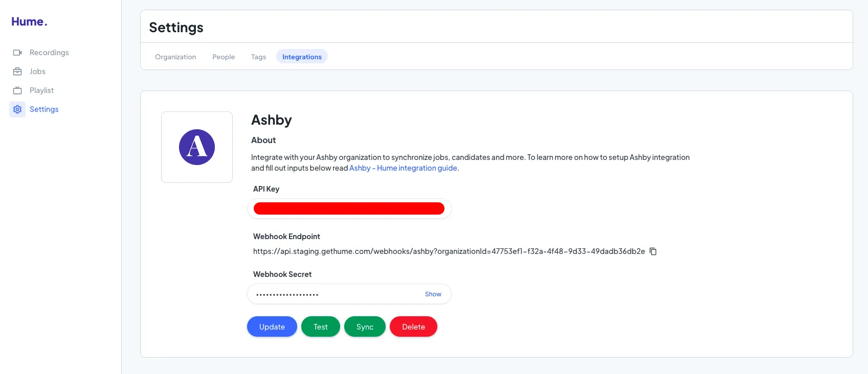Click the Ashby logo image
The image size is (868, 374).
click(197, 147)
